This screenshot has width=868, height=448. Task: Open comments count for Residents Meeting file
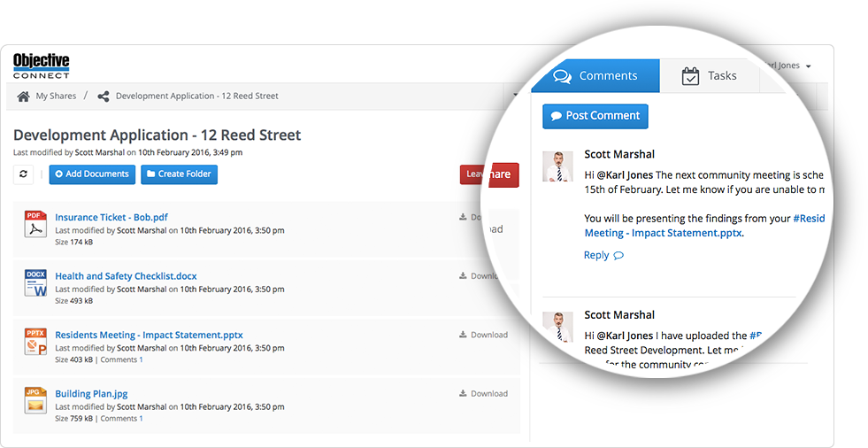click(121, 359)
